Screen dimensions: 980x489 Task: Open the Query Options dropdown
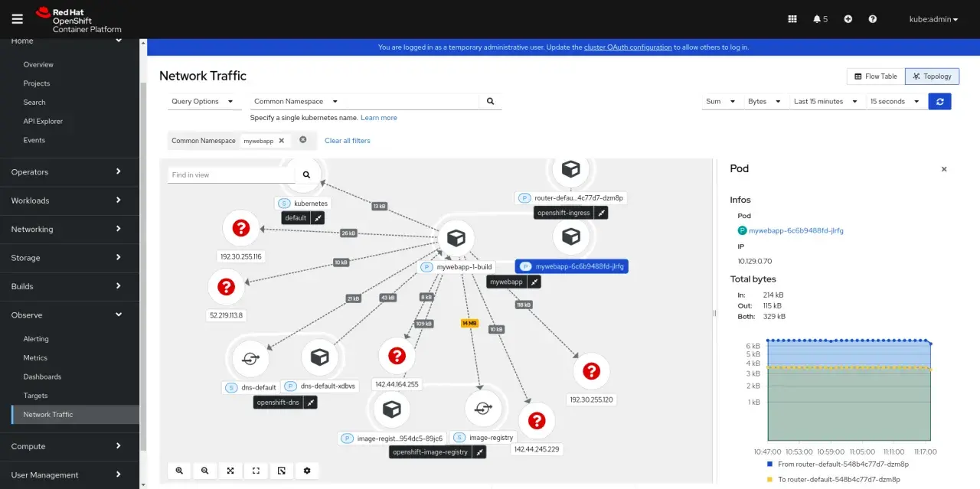pyautogui.click(x=203, y=101)
